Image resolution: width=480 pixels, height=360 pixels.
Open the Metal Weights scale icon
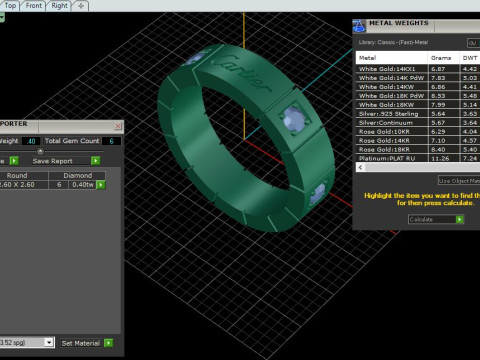point(359,26)
